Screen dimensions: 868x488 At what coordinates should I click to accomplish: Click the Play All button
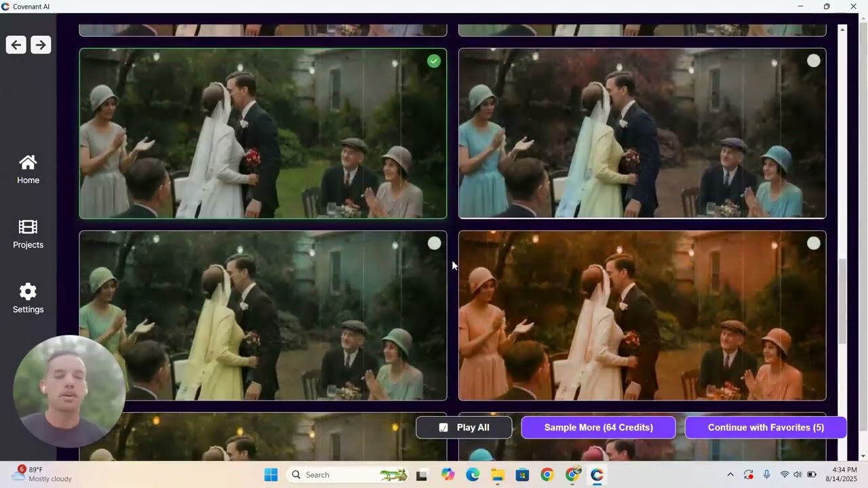tap(464, 428)
